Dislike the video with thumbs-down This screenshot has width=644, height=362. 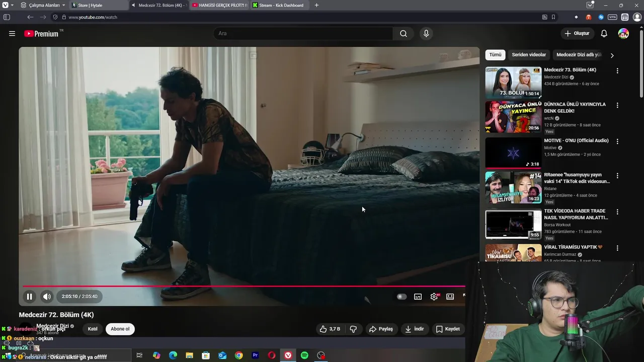click(x=353, y=329)
